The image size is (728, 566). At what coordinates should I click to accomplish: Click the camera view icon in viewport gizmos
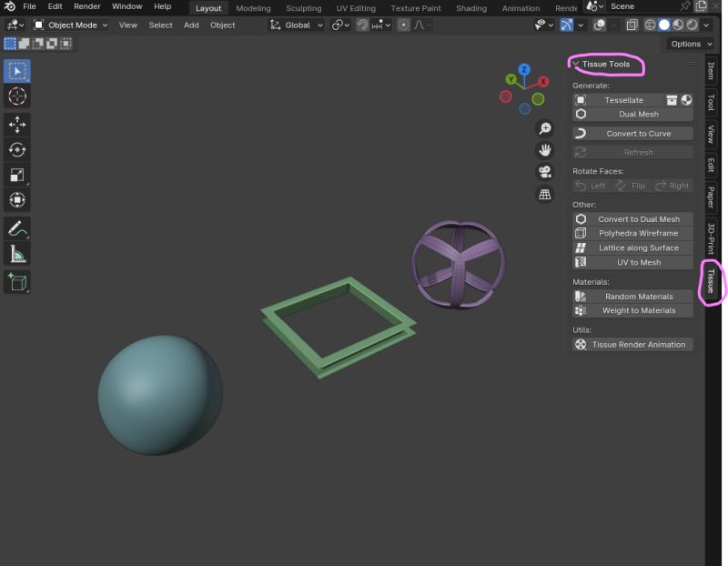tap(544, 172)
